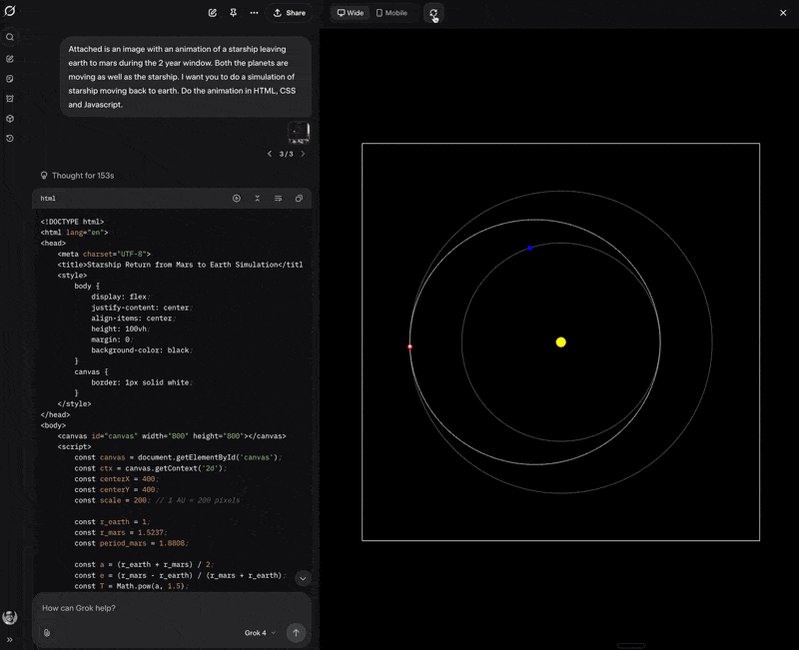Expand the sidebar with double-arrow icon
This screenshot has width=799, height=650.
click(10, 640)
